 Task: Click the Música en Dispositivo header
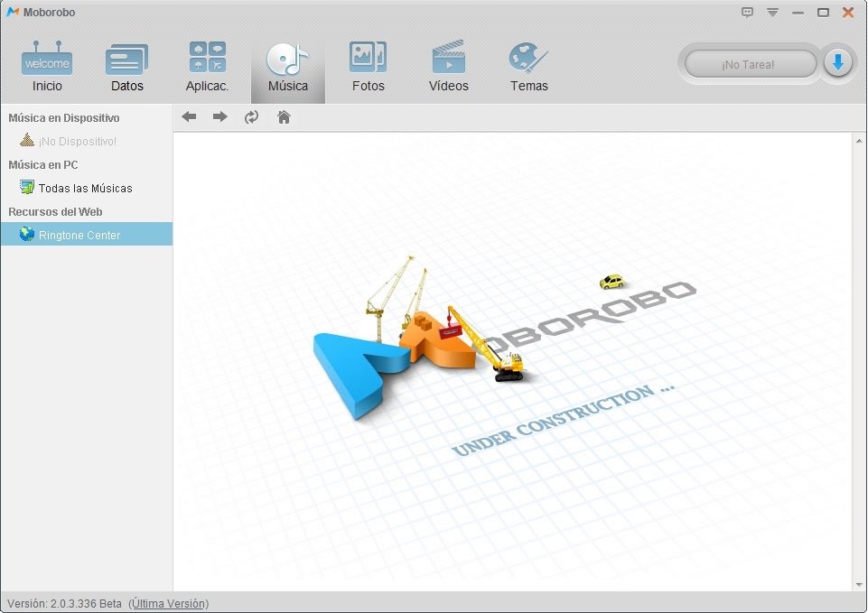[63, 118]
